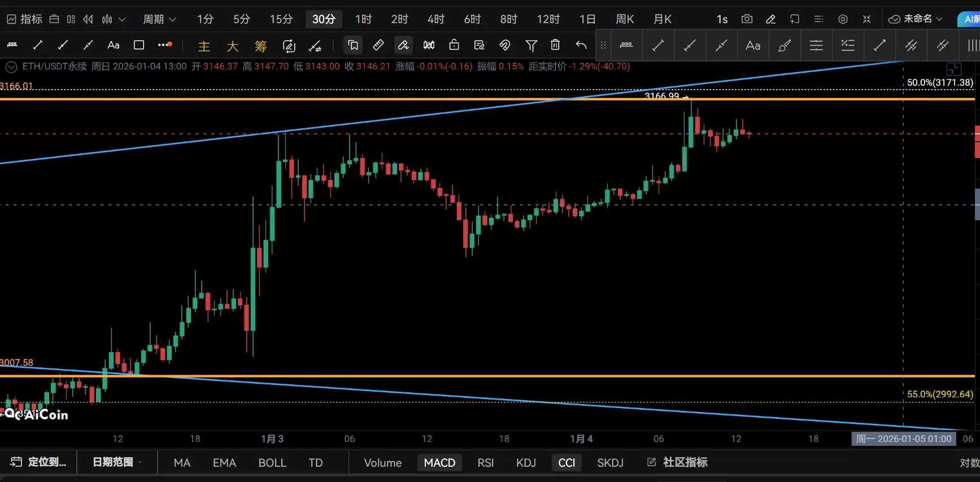
Task: Select the 30分 timeframe
Action: coord(324,19)
